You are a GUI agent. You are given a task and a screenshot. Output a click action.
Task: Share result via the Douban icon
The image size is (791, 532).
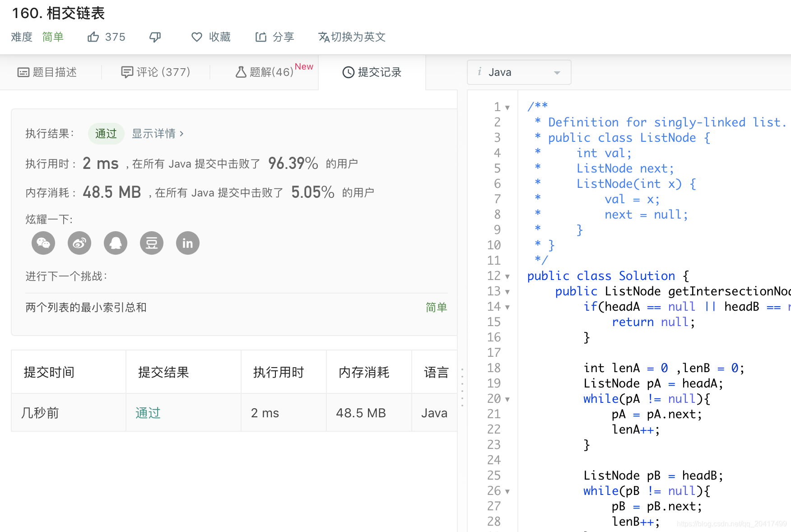pyautogui.click(x=151, y=243)
